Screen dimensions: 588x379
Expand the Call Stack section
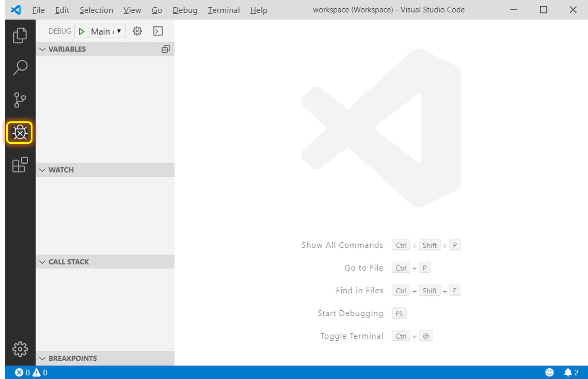pos(42,262)
